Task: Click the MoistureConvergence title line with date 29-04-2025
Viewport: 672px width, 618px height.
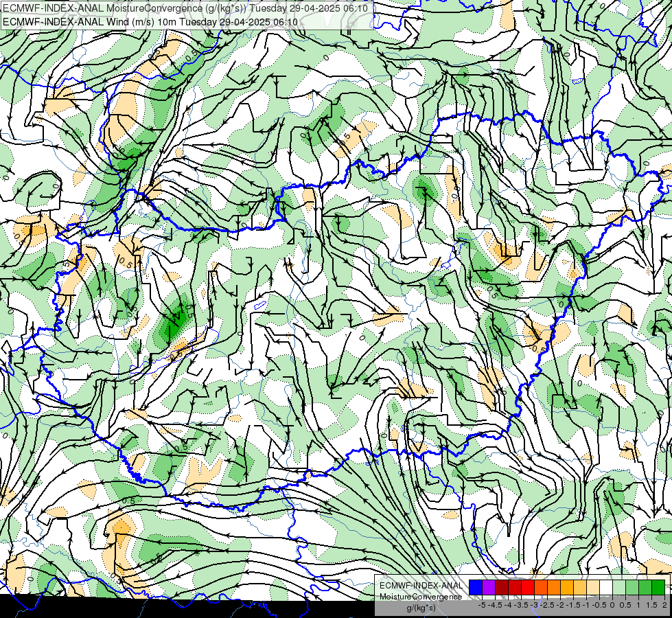Action: tap(185, 8)
